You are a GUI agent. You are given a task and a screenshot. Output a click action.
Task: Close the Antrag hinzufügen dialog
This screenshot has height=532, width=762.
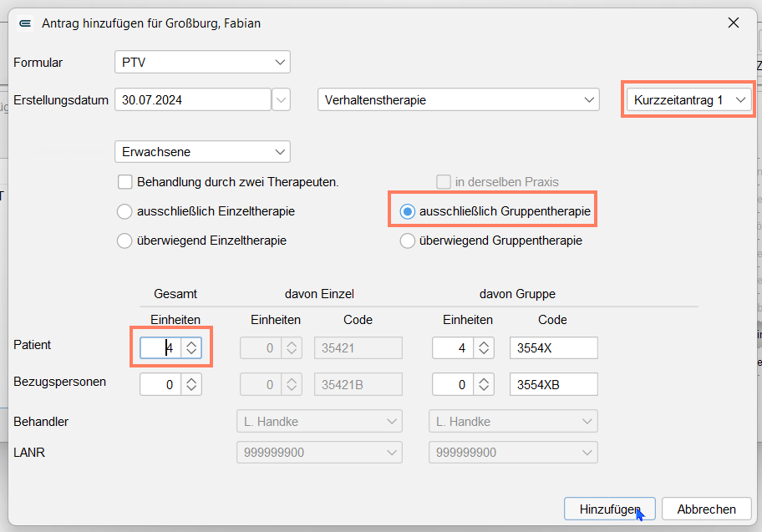[734, 23]
